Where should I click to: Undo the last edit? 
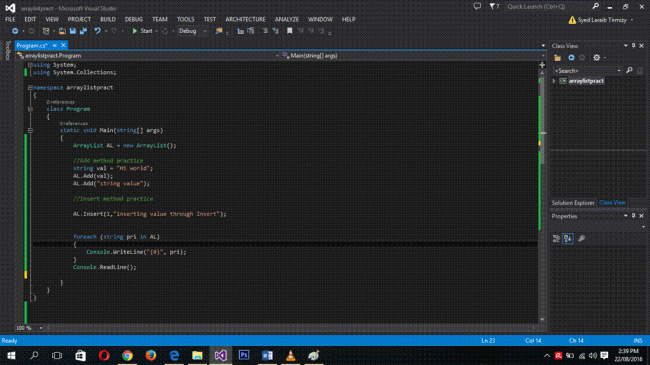pos(97,31)
